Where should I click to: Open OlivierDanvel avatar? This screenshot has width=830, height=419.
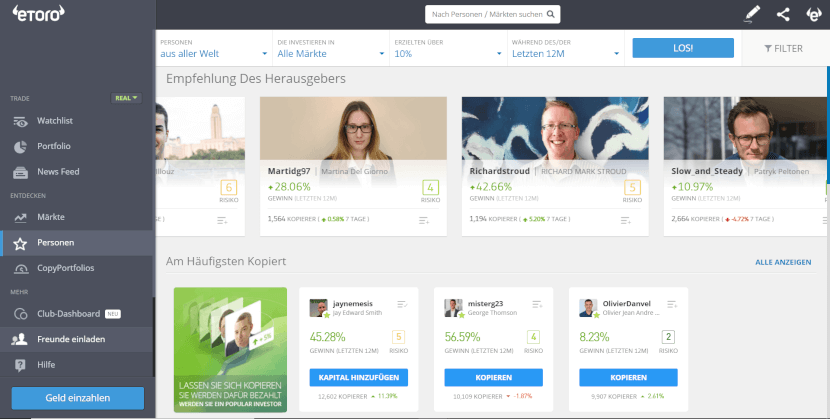point(589,308)
